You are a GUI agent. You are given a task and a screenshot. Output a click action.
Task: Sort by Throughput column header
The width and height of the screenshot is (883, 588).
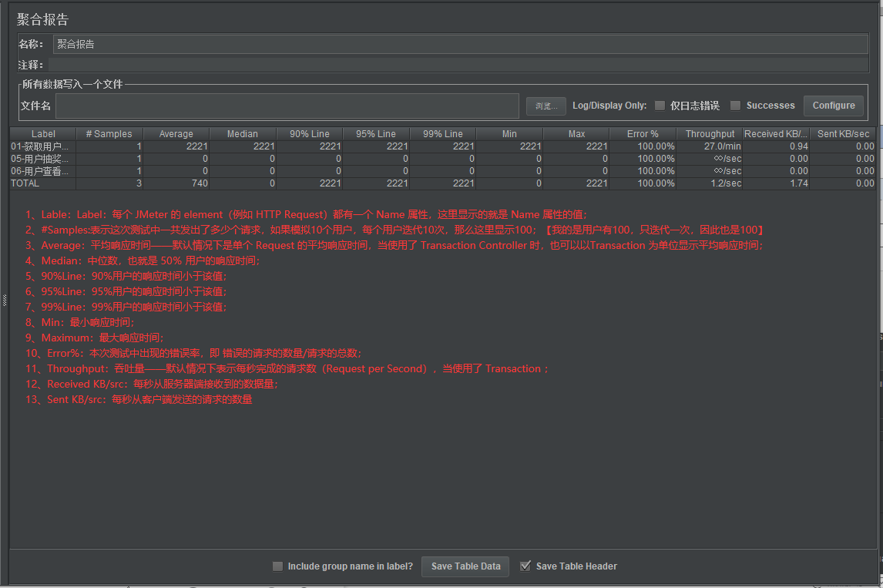tap(710, 134)
